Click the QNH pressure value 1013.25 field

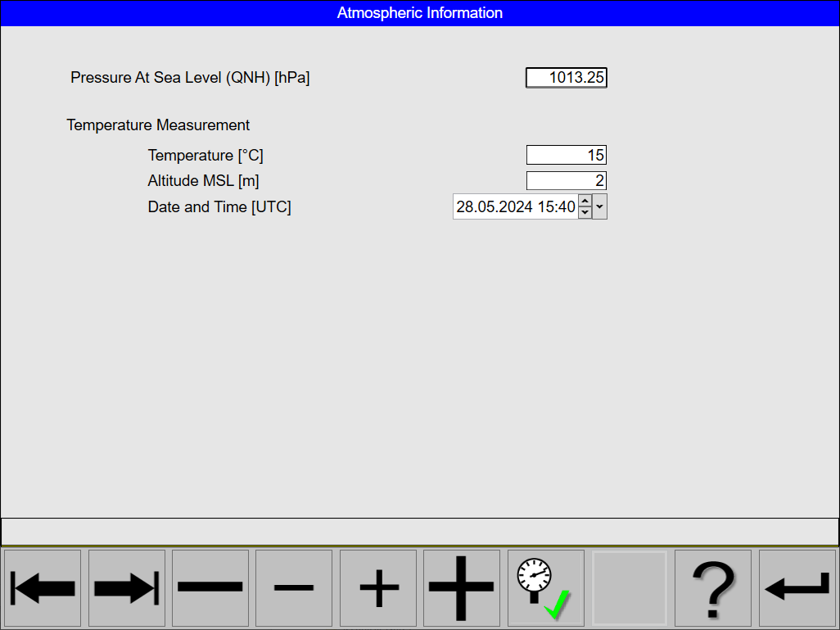[566, 77]
